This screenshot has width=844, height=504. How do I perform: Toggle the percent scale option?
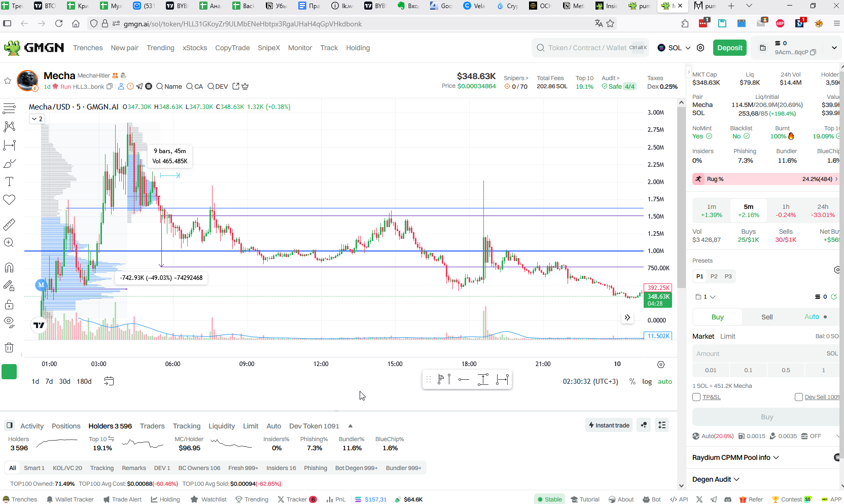point(632,381)
